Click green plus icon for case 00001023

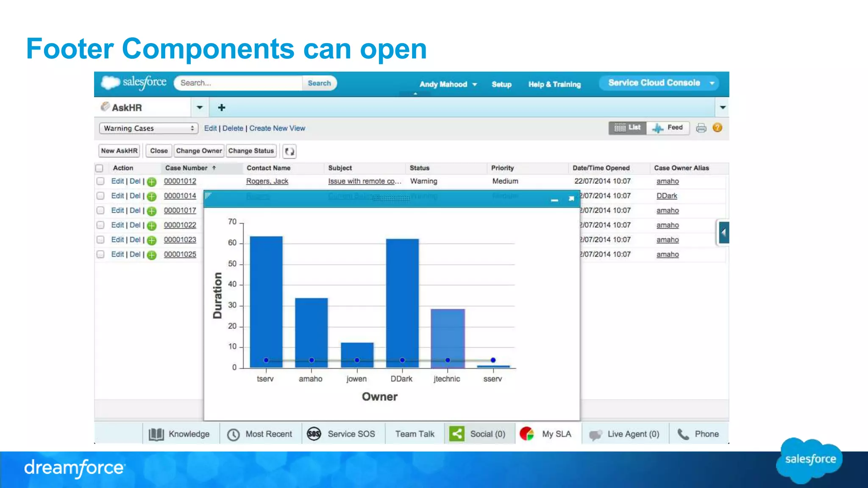pyautogui.click(x=152, y=240)
